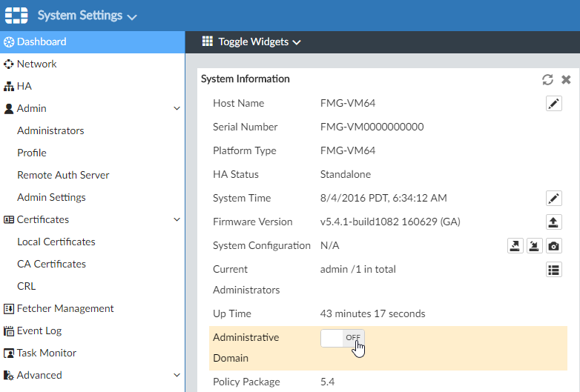Open Current Administrators list icon
This screenshot has height=392, width=580.
553,270
